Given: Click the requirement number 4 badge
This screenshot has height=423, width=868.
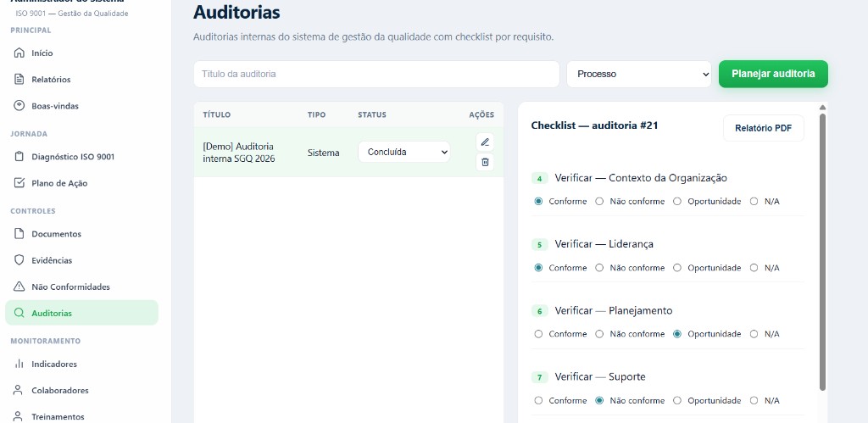Looking at the screenshot, I should [x=540, y=178].
